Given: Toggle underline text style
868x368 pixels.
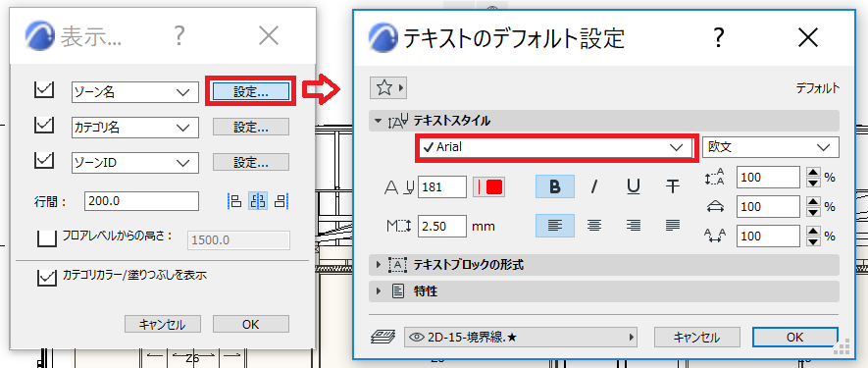Looking at the screenshot, I should pos(634,186).
